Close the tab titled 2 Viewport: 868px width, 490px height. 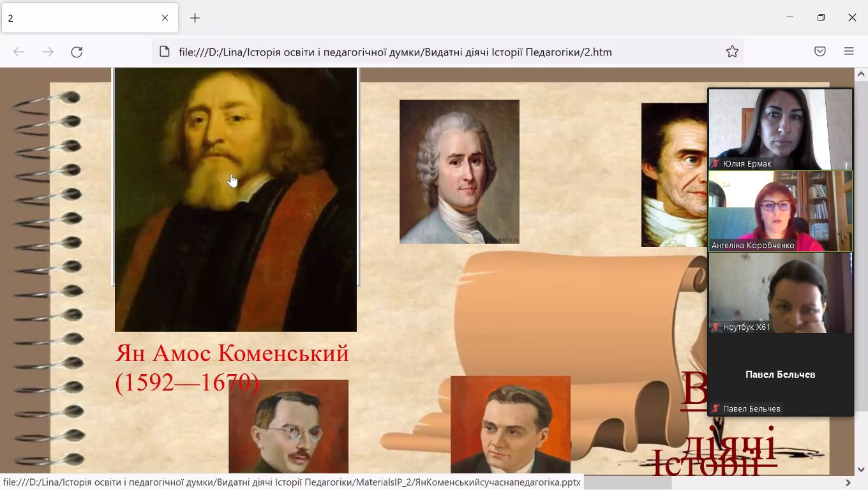(165, 18)
